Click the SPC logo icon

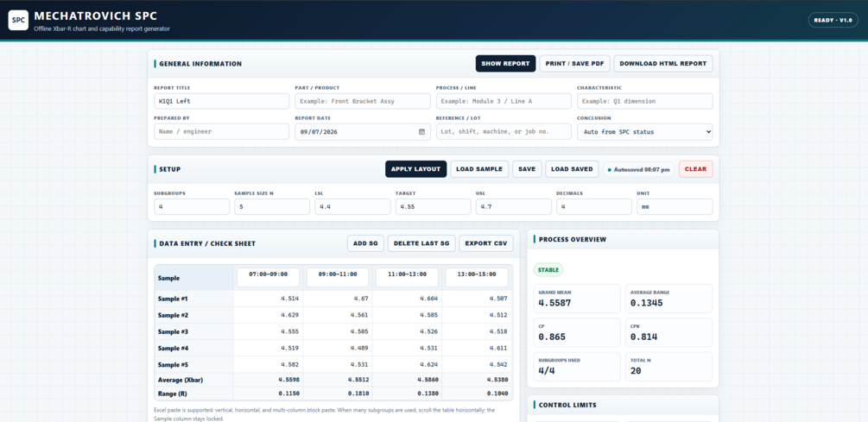[x=18, y=20]
